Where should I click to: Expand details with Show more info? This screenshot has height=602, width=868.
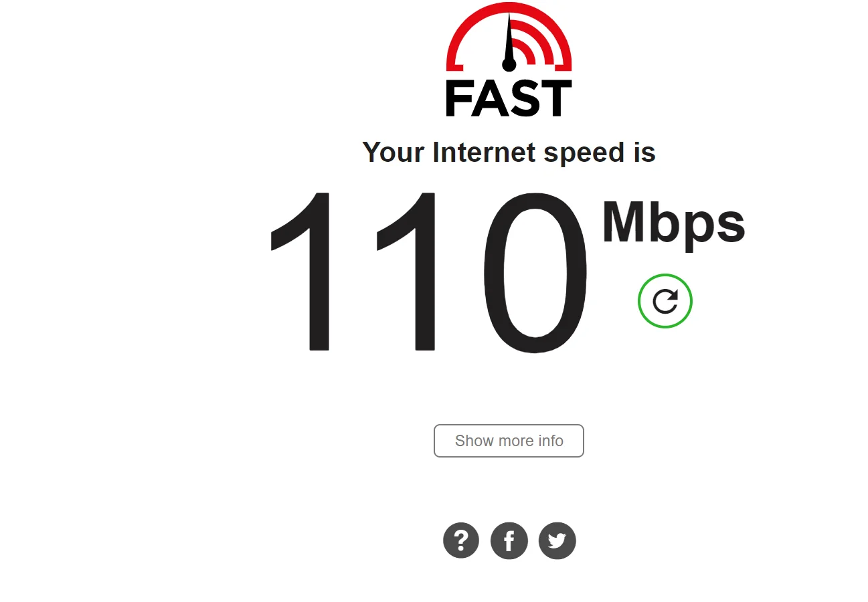(x=509, y=441)
